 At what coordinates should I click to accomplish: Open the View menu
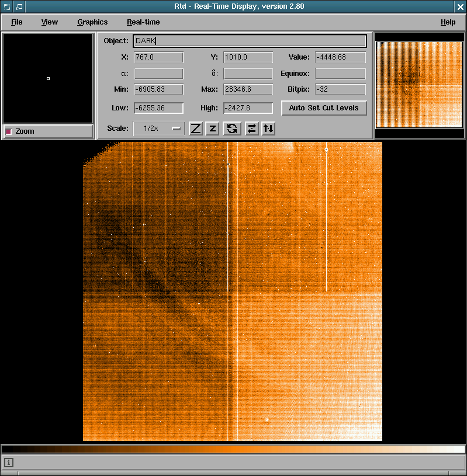pyautogui.click(x=50, y=22)
